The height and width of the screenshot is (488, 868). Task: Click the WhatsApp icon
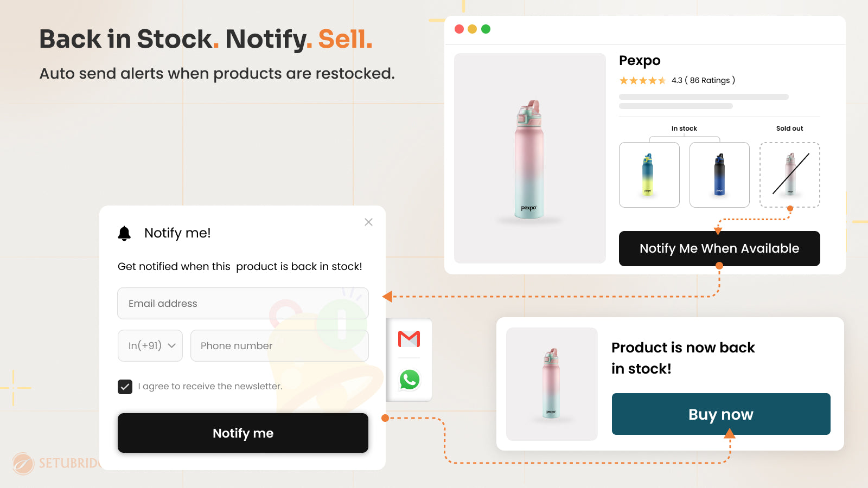point(410,380)
